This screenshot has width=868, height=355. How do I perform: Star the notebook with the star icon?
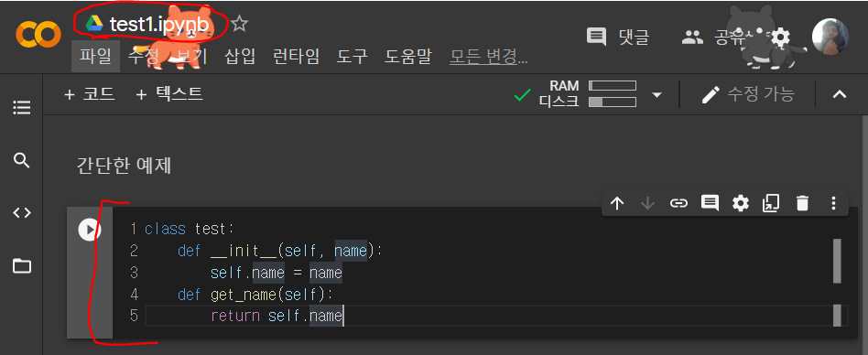tap(240, 24)
